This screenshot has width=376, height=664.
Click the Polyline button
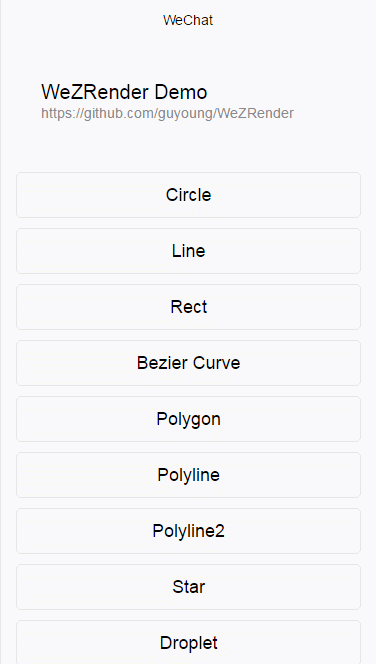(188, 475)
